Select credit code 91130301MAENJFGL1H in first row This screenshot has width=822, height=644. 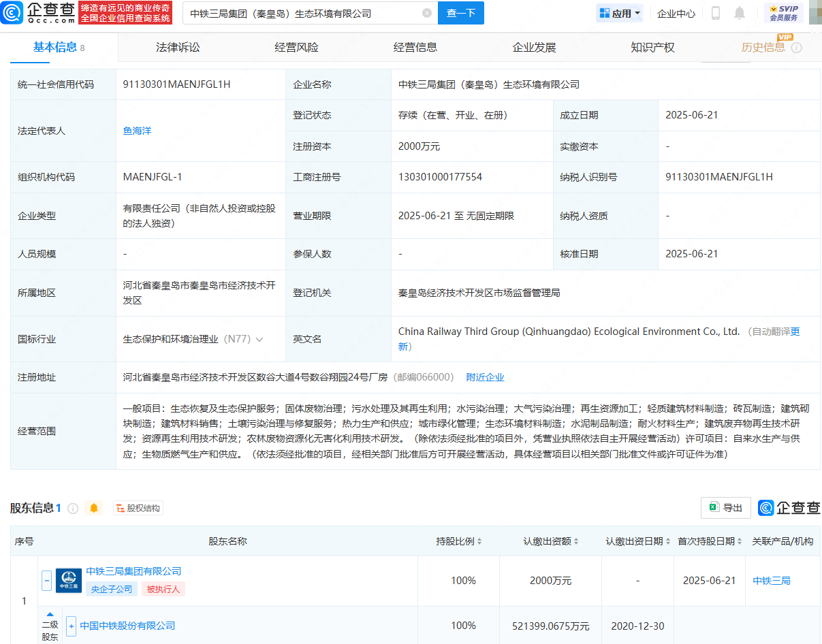point(176,84)
